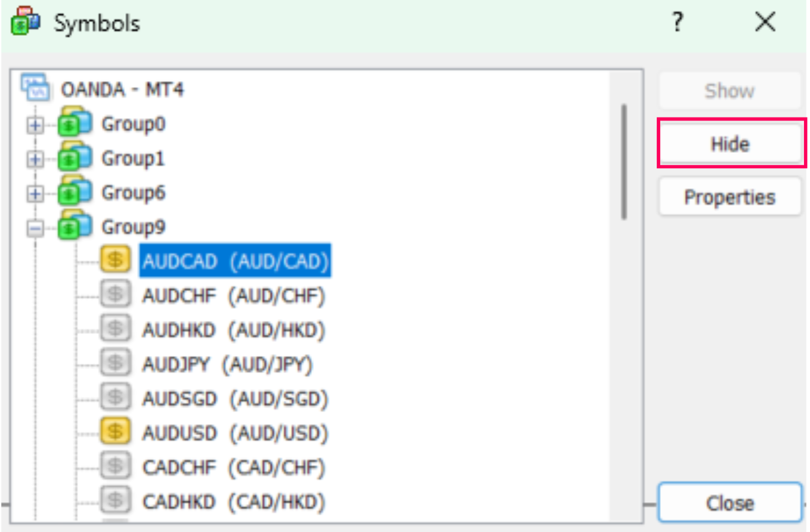Expand the Group1 tree node
This screenshot has height=532, width=810.
pos(37,158)
